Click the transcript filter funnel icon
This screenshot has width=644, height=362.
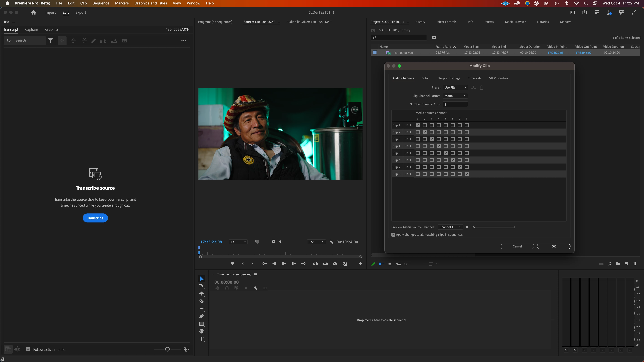(x=50, y=41)
